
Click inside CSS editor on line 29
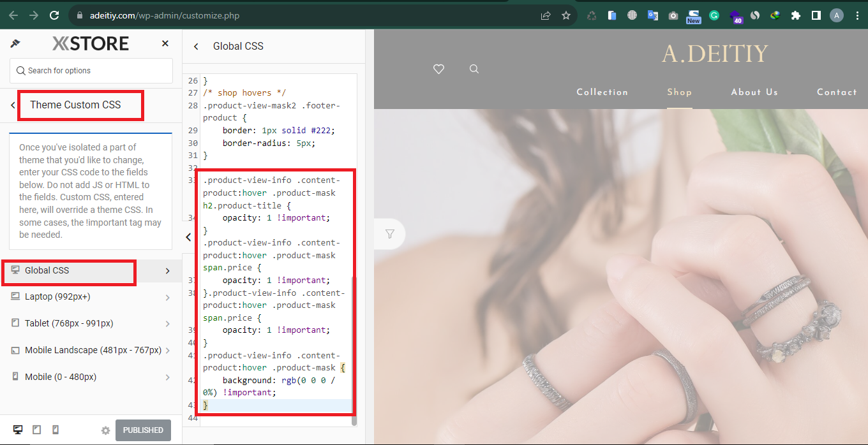pyautogui.click(x=278, y=130)
